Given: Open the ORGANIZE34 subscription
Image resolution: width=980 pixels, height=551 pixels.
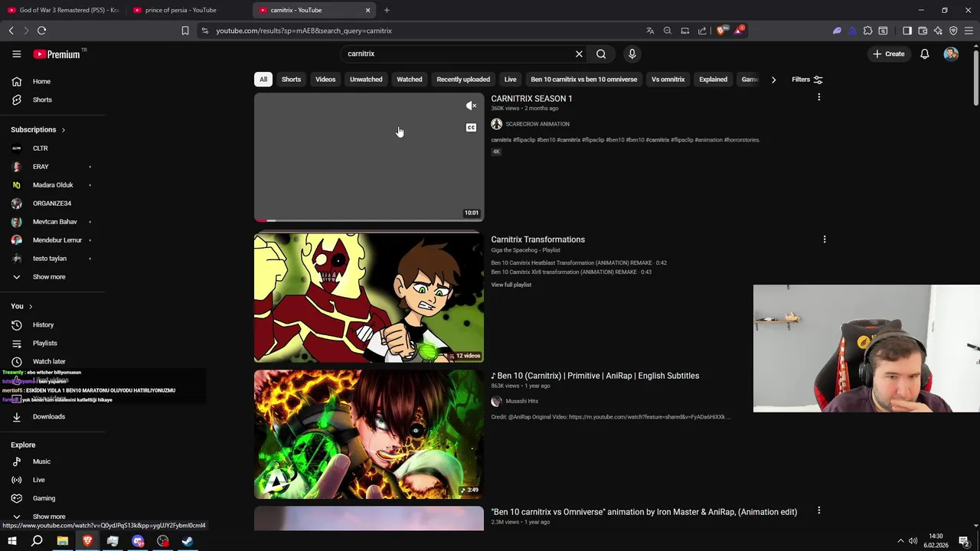Looking at the screenshot, I should (x=52, y=203).
